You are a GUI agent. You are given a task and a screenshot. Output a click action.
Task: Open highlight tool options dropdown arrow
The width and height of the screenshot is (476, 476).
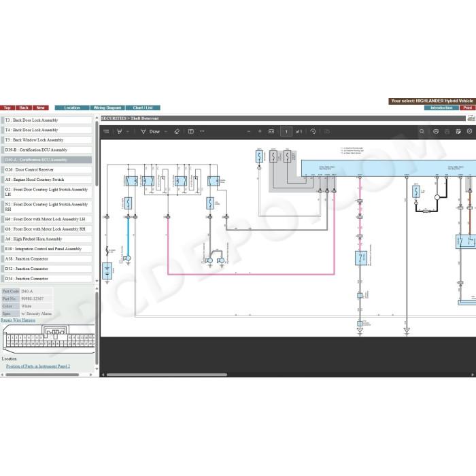click(128, 131)
